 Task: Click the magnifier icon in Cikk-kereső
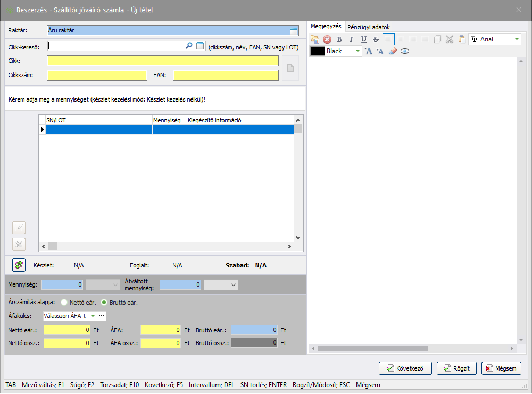point(189,46)
